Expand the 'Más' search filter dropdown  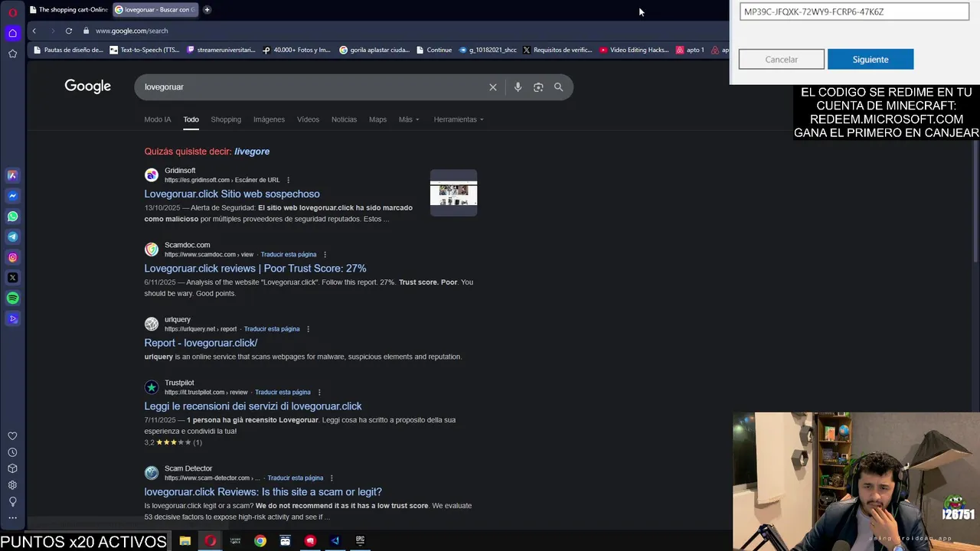click(x=409, y=119)
